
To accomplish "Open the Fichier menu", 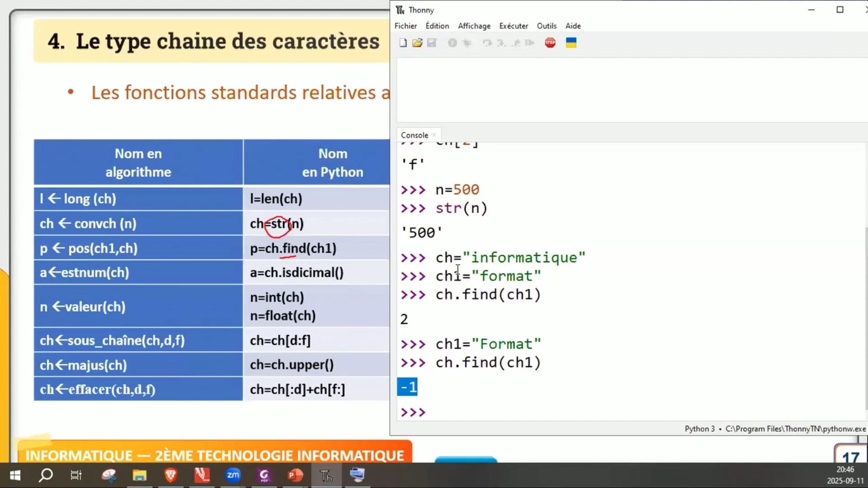I will click(x=406, y=26).
